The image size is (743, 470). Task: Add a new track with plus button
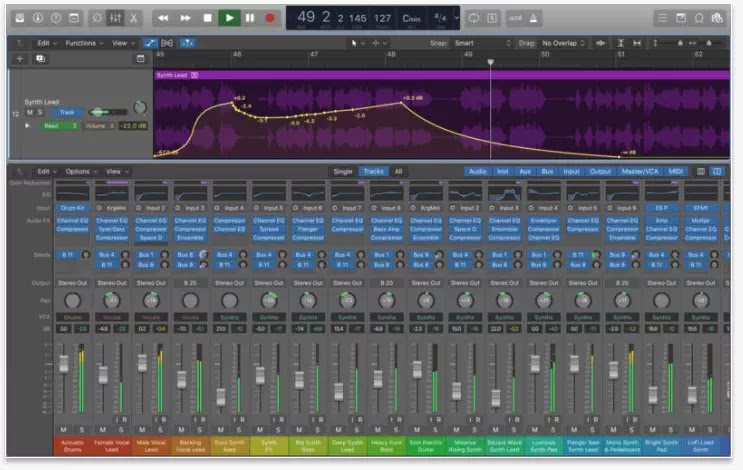(x=20, y=59)
